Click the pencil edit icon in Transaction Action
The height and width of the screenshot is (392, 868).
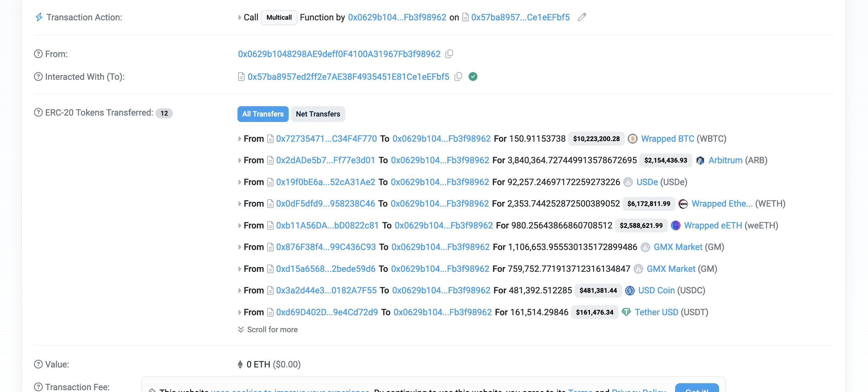tap(582, 17)
